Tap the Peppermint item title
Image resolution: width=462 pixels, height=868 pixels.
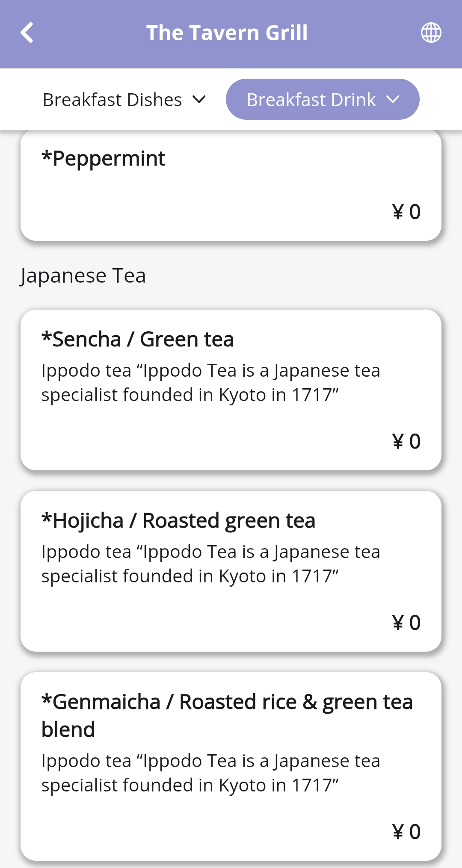tap(104, 159)
